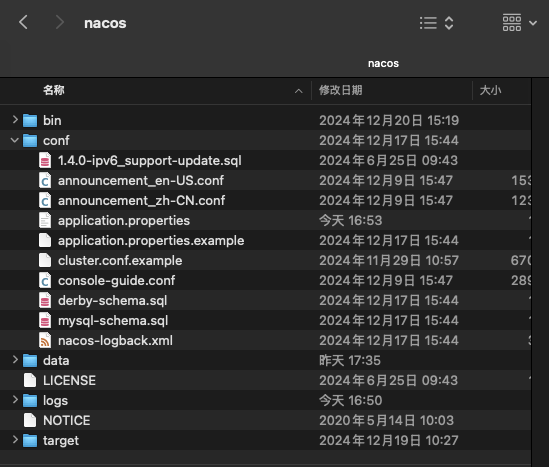Click the date 2024年11月29日 10:57
The height and width of the screenshot is (467, 549).
[389, 260]
